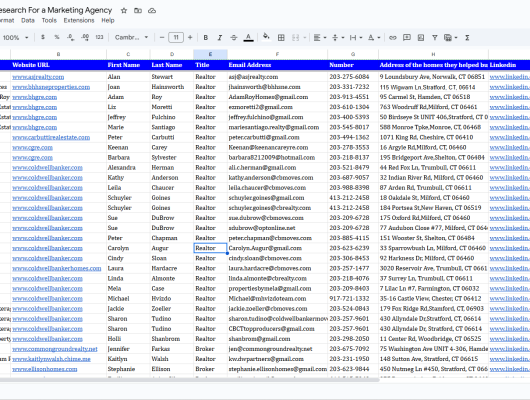Click the font size field showing 11

pos(176,37)
